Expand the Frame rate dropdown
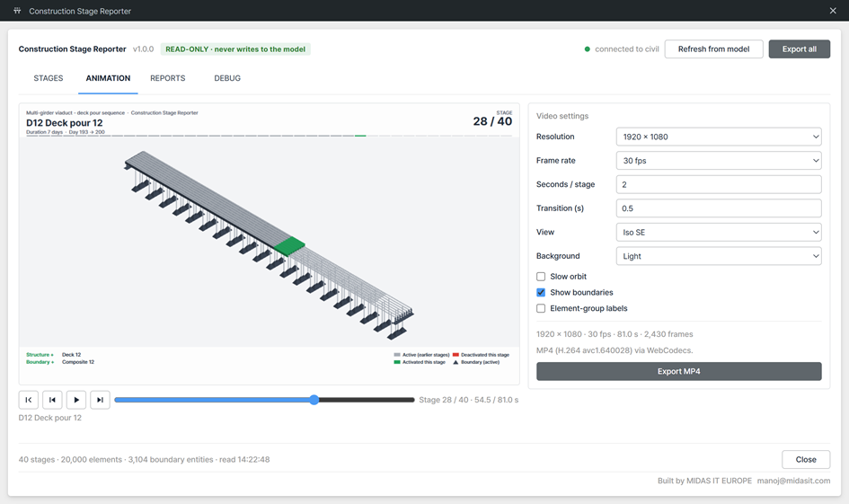Viewport: 849px width, 504px height. (x=719, y=161)
